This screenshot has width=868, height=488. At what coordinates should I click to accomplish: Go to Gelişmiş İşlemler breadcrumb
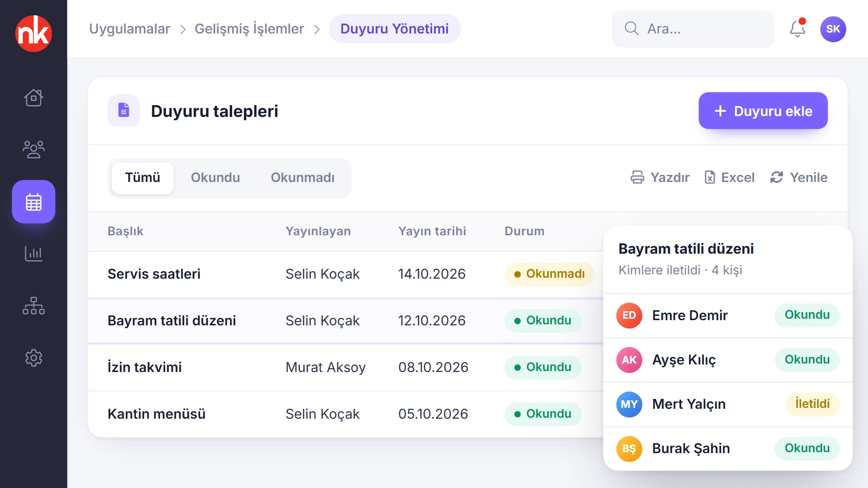[249, 29]
